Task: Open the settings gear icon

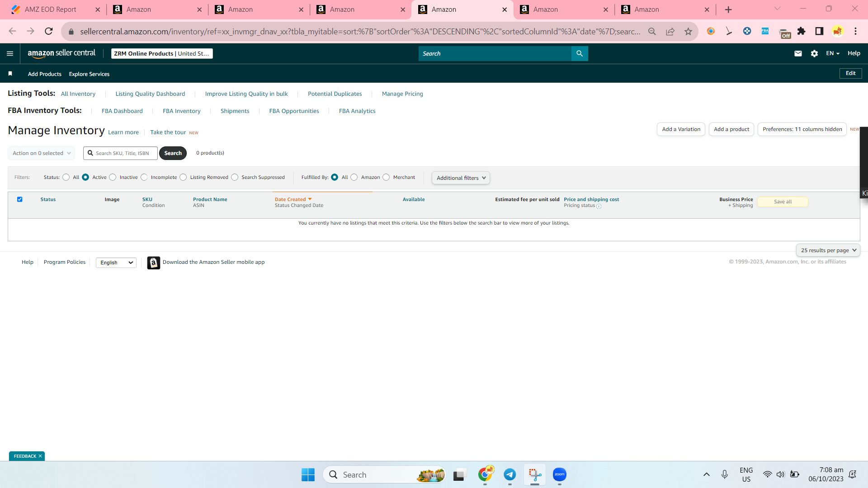Action: tap(814, 53)
